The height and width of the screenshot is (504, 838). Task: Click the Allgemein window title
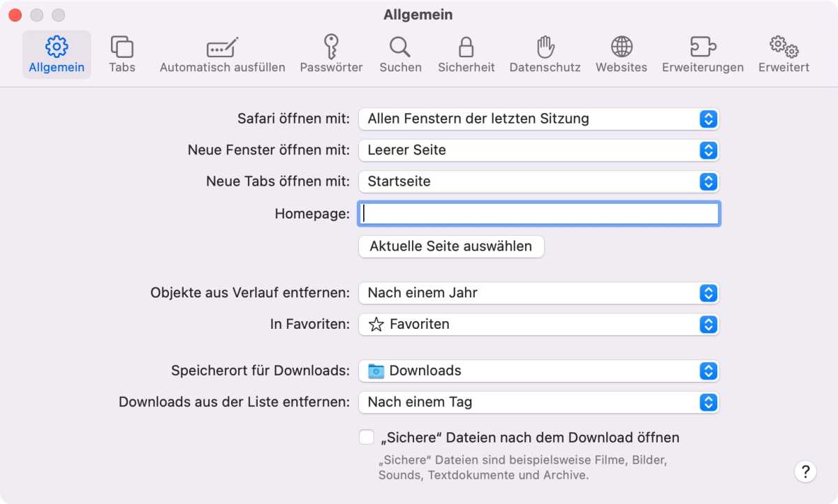point(418,15)
